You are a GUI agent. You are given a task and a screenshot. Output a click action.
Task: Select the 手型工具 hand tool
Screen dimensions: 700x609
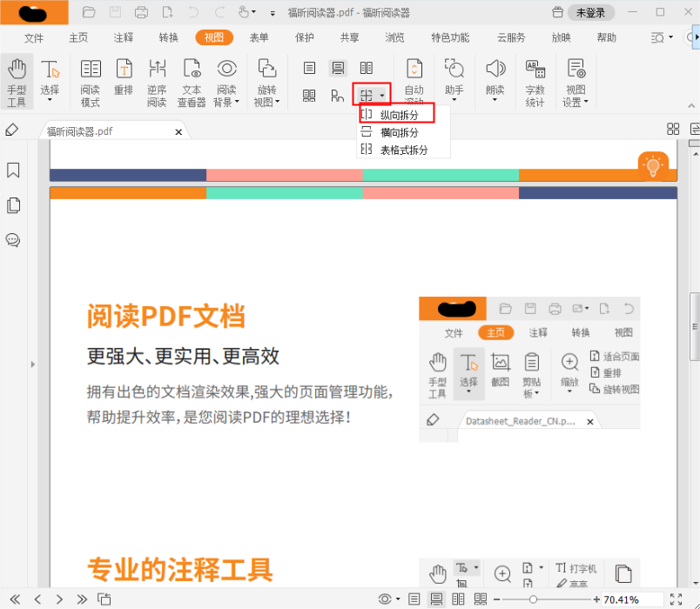(17, 80)
